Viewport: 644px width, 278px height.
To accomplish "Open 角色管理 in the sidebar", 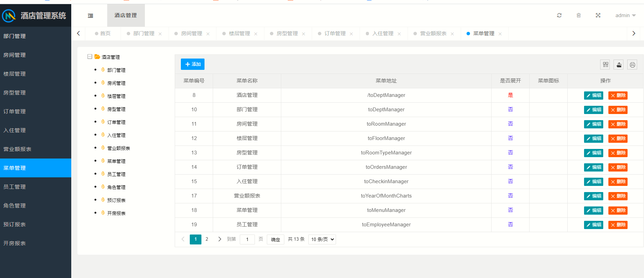I will [x=36, y=205].
